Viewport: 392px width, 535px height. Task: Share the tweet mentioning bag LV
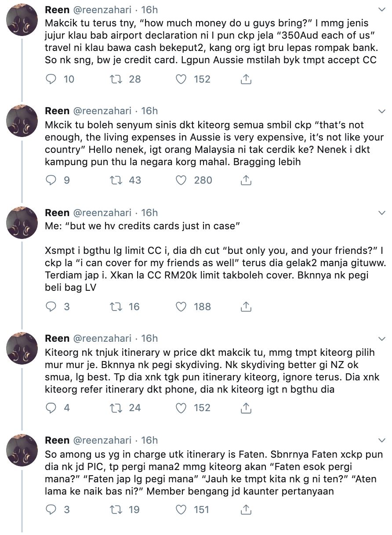click(247, 307)
